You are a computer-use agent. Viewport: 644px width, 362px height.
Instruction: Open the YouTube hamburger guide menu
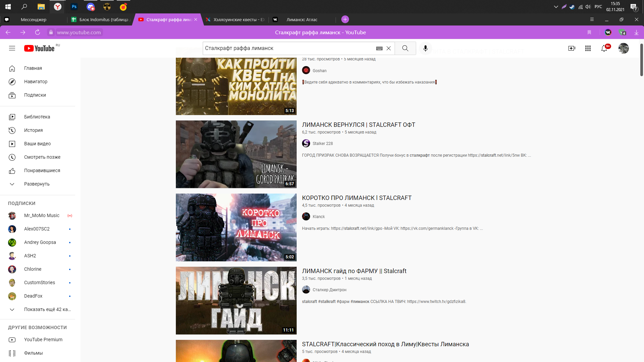(12, 48)
